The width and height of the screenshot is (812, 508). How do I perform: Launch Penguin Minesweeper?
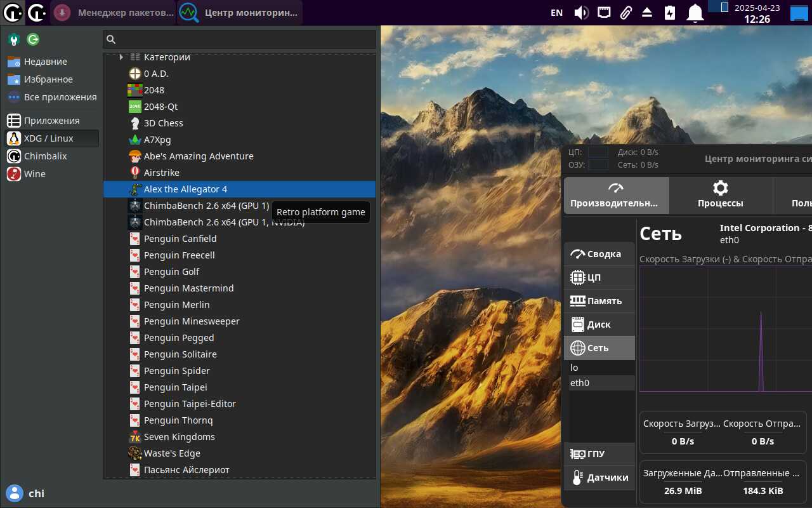[239, 321]
